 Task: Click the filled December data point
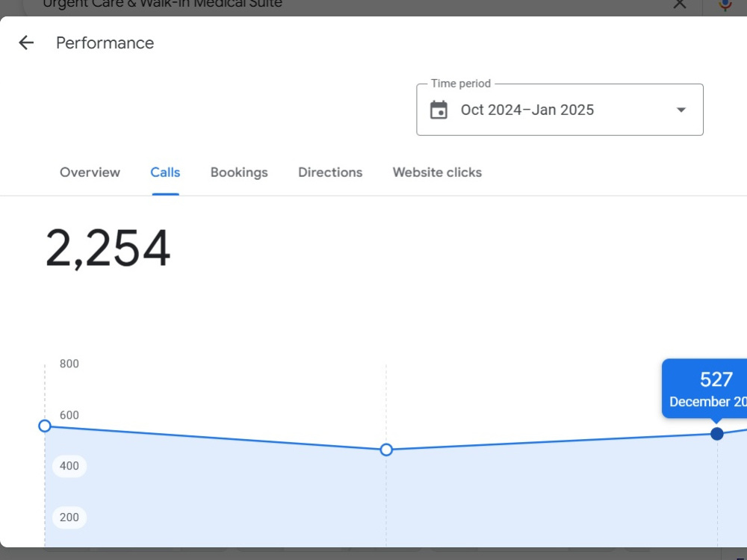[x=716, y=434]
